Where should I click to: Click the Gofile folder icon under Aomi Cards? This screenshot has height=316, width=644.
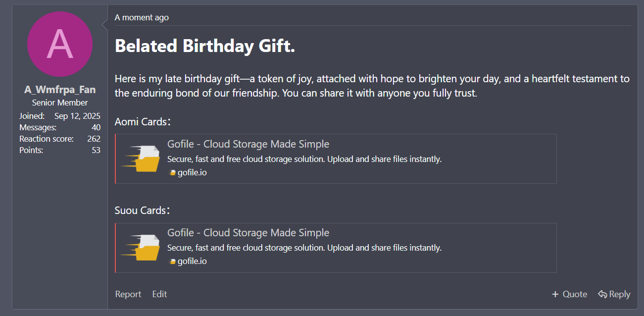pyautogui.click(x=142, y=158)
